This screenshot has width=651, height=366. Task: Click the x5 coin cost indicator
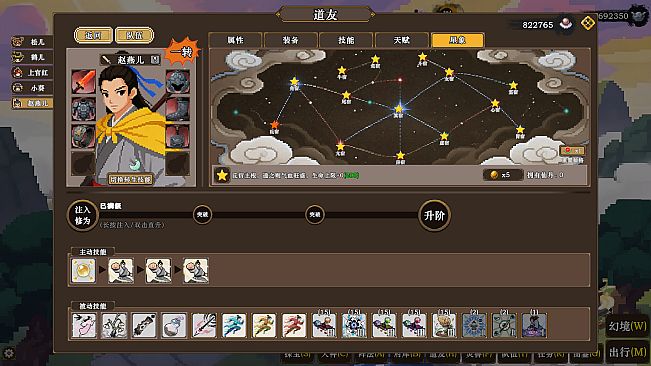tap(502, 175)
